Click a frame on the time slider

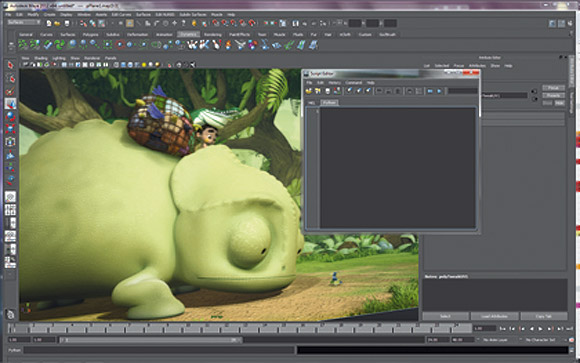pyautogui.click(x=240, y=328)
